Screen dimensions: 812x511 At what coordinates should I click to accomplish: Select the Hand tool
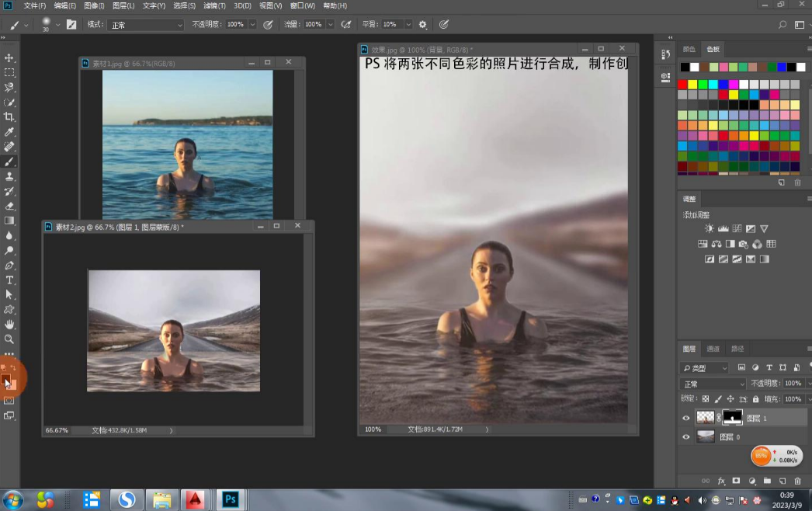point(9,325)
